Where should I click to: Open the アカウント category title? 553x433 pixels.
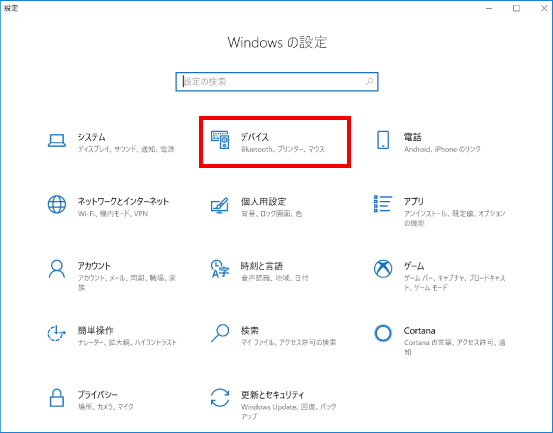tap(94, 266)
